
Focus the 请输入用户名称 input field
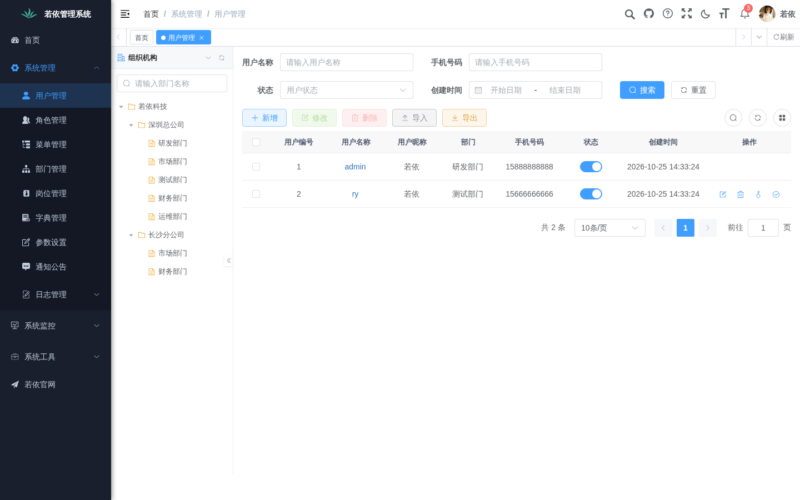(346, 62)
